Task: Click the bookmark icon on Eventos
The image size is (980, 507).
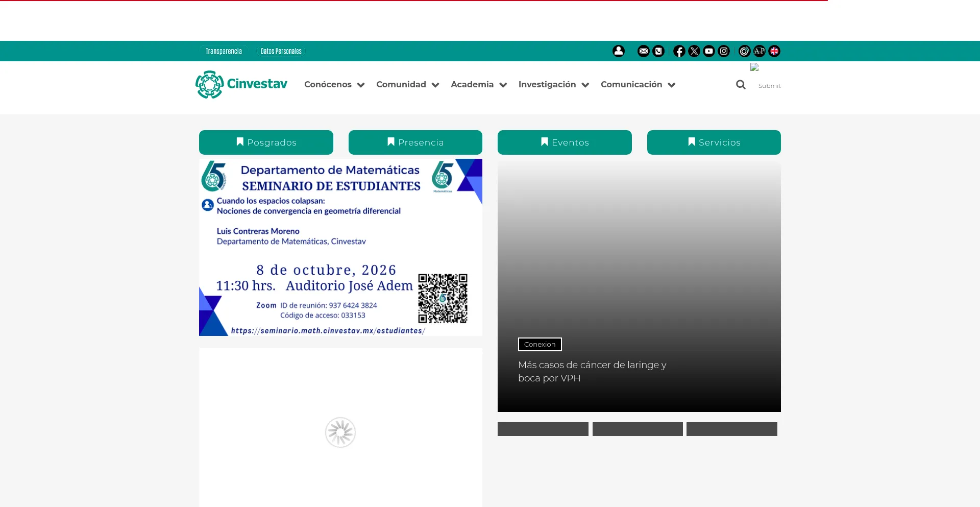Action: point(544,142)
